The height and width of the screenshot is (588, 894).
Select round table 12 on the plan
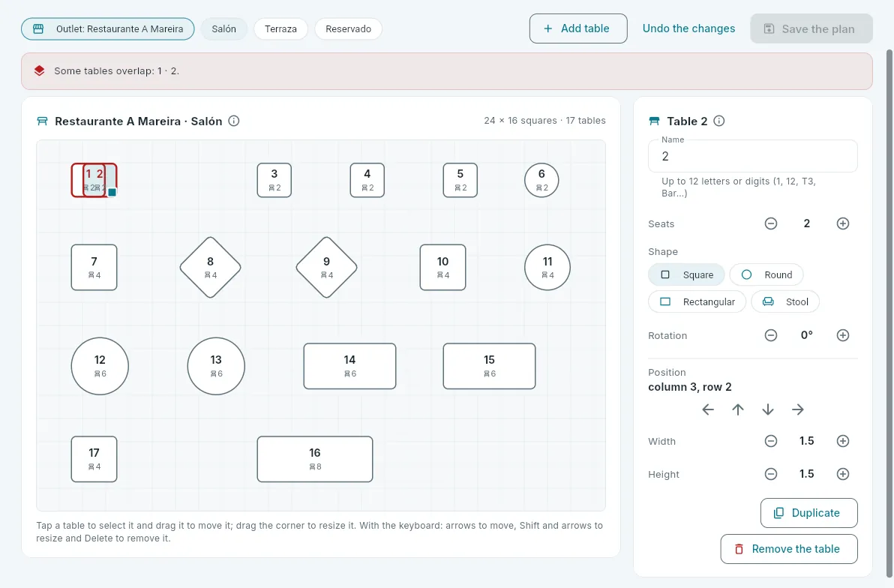pyautogui.click(x=100, y=366)
